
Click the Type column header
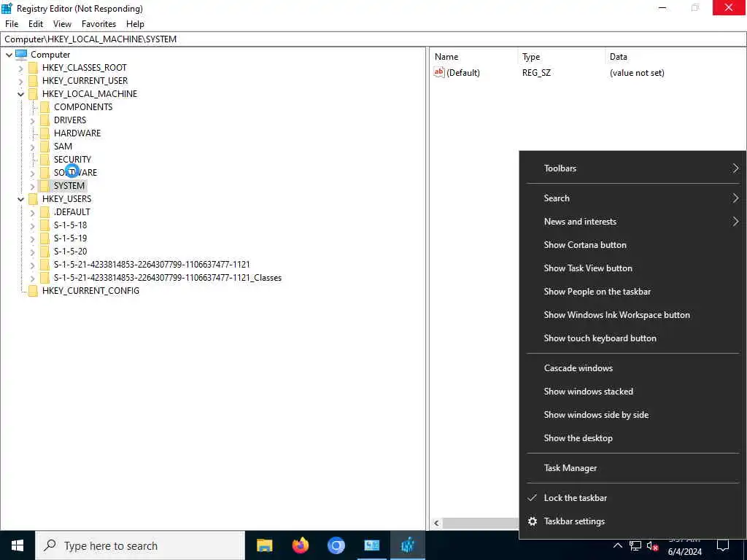tap(561, 57)
